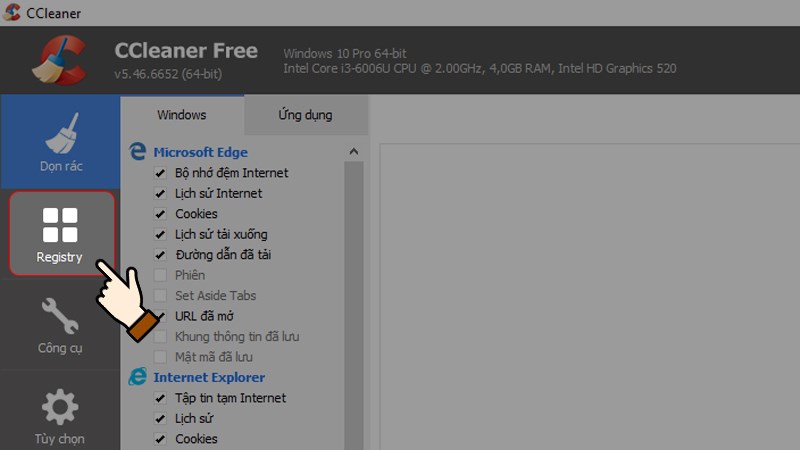Click the CCleaner title bar icon
800x450 pixels.
[x=12, y=12]
